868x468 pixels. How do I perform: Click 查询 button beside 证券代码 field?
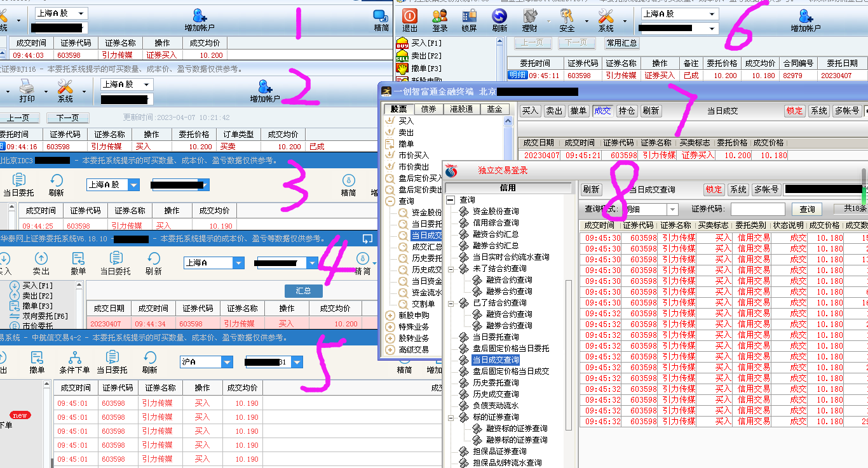point(807,210)
